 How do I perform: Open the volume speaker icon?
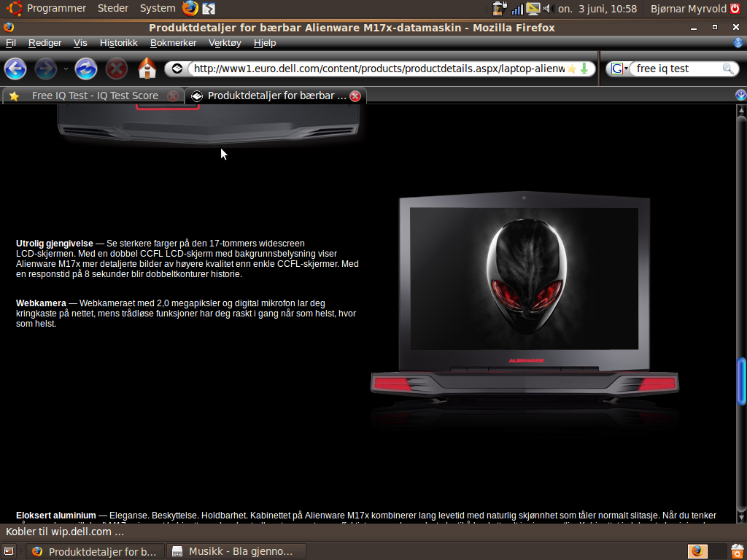pyautogui.click(x=548, y=9)
